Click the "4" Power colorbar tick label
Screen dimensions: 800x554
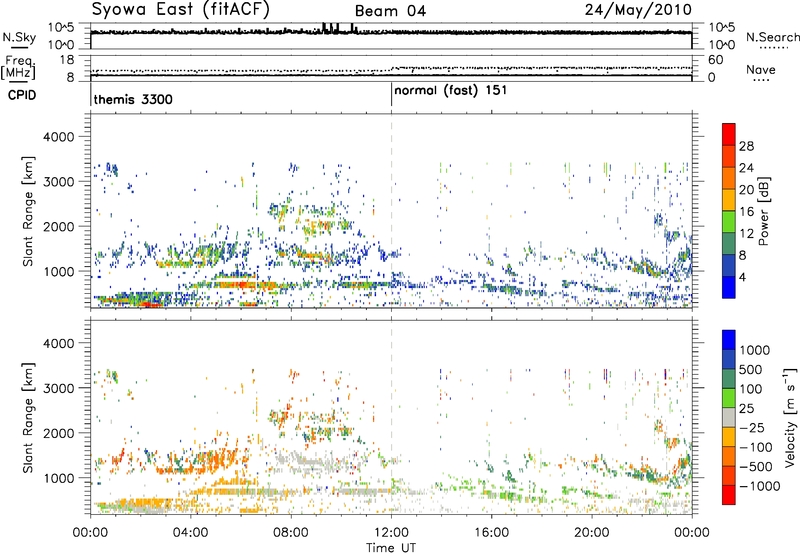pos(742,277)
